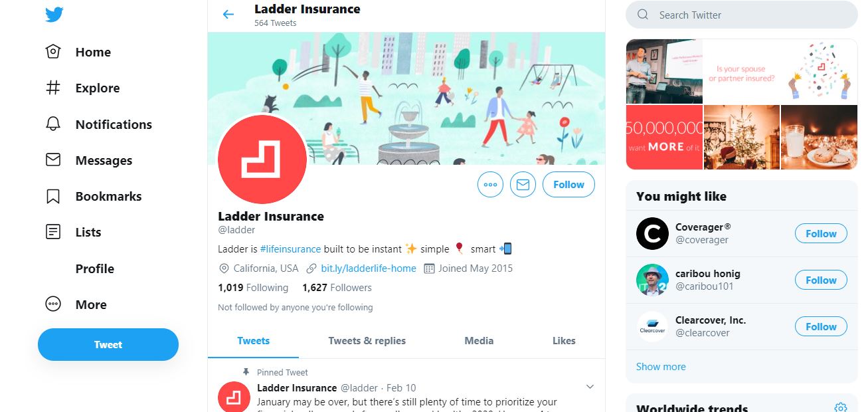Open Notifications bell icon
Image resolution: width=868 pixels, height=412 pixels.
[53, 124]
